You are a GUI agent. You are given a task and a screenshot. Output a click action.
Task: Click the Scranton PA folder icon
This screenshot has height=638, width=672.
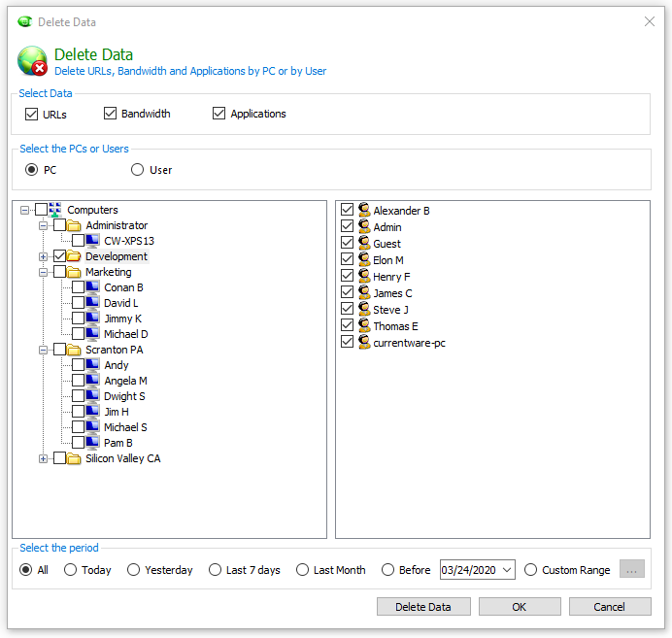[74, 350]
